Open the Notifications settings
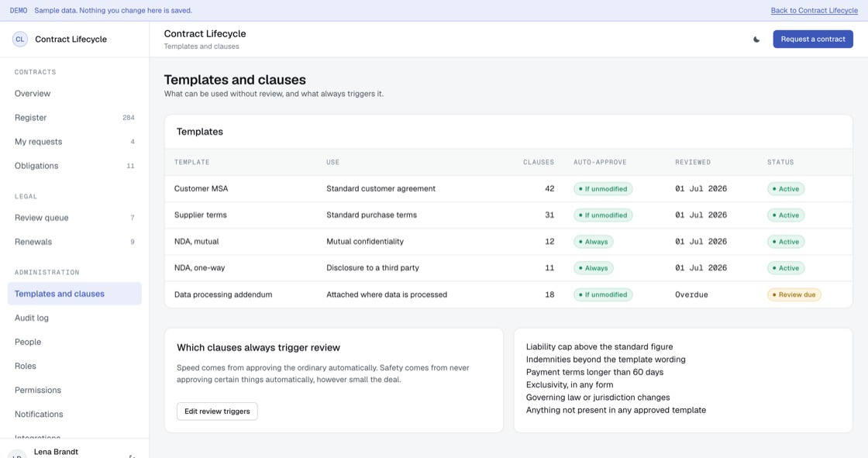 74,415
